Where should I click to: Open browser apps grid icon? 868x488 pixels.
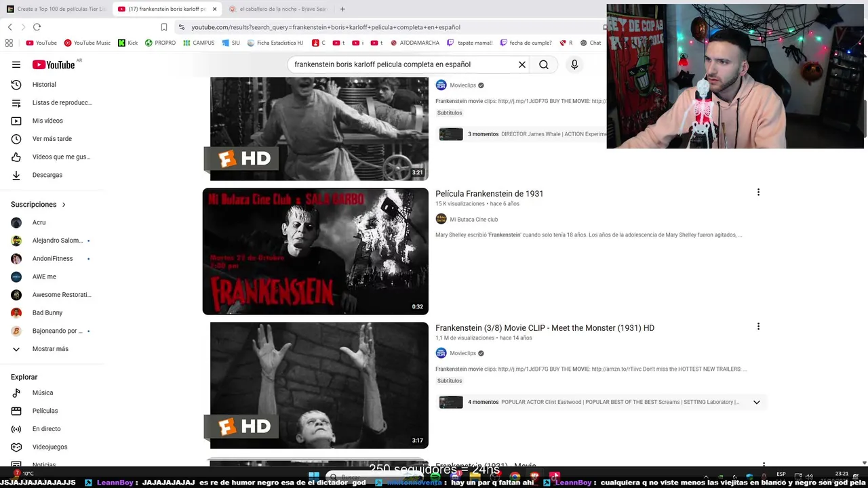tap(9, 43)
